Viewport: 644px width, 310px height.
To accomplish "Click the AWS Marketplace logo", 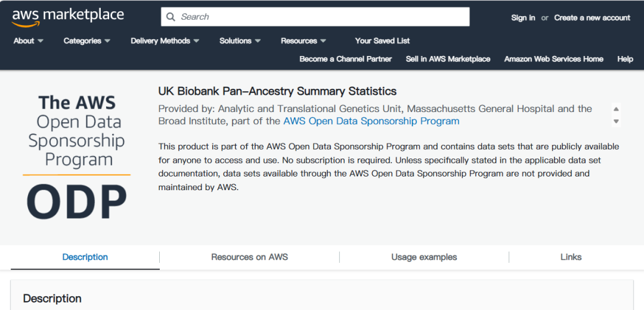I will (67, 17).
